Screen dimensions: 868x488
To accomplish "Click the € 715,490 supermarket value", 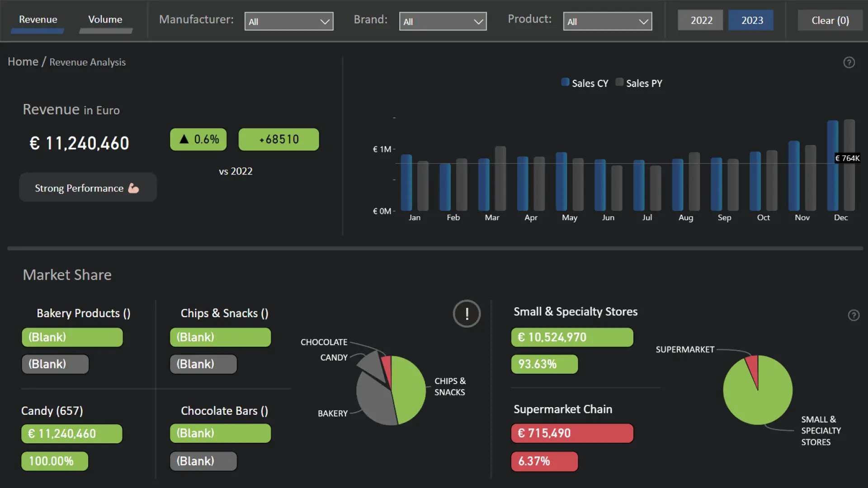I will click(572, 433).
